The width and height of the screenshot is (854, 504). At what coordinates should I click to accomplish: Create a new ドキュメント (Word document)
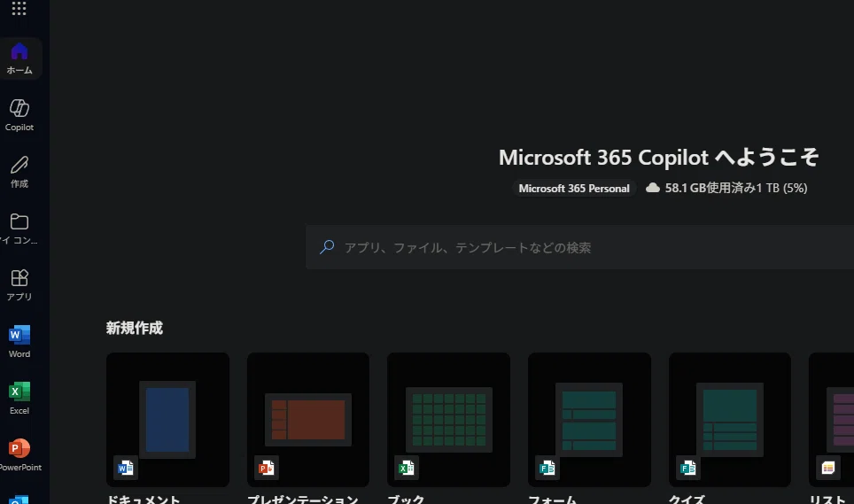tap(167, 420)
